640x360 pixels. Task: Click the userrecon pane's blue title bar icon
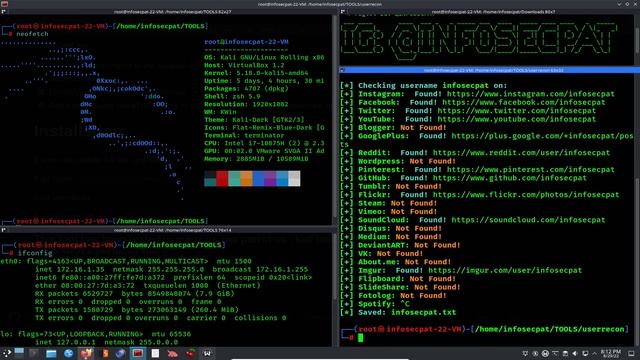pos(342,70)
